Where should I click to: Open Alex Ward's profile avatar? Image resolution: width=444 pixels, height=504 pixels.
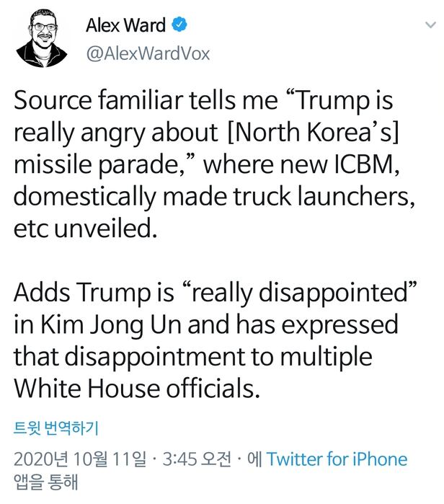pyautogui.click(x=42, y=38)
